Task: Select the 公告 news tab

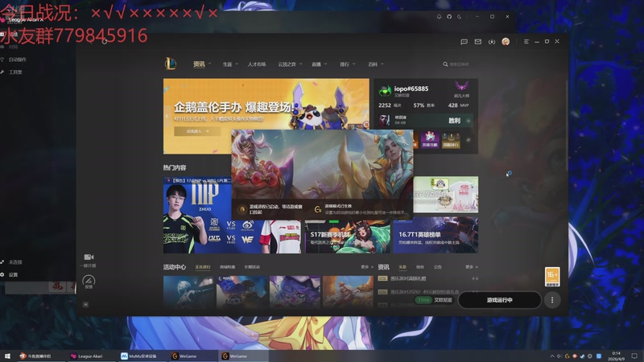Action: pos(437,267)
